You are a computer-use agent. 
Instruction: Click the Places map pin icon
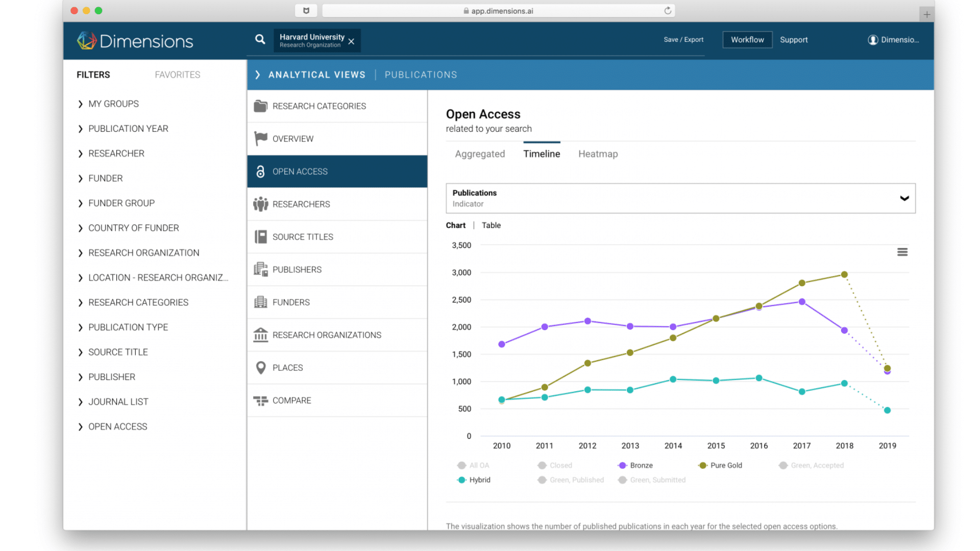coord(260,368)
